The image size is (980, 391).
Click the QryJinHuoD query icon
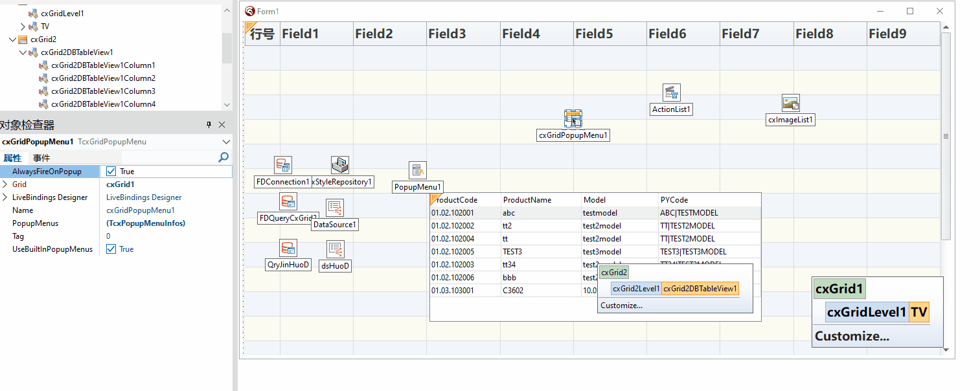[x=288, y=248]
